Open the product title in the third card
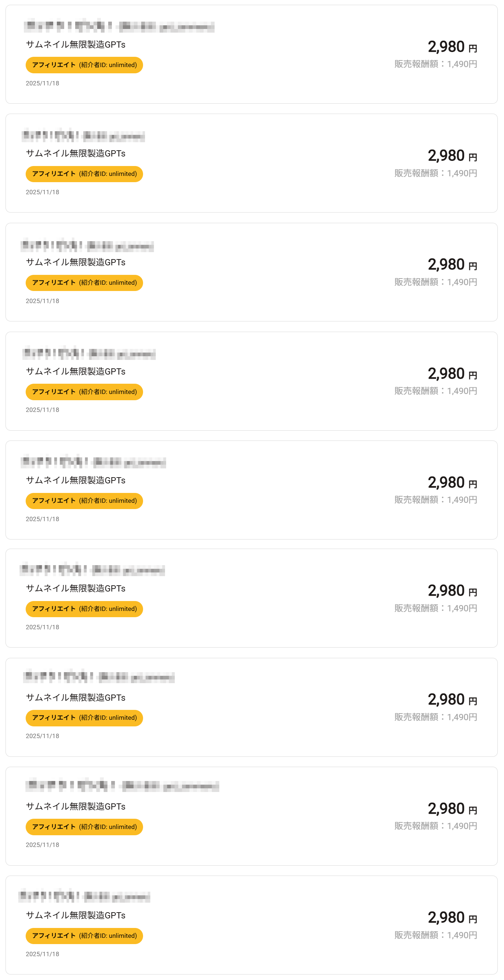Viewport: 504px width, 980px height. coord(75,262)
